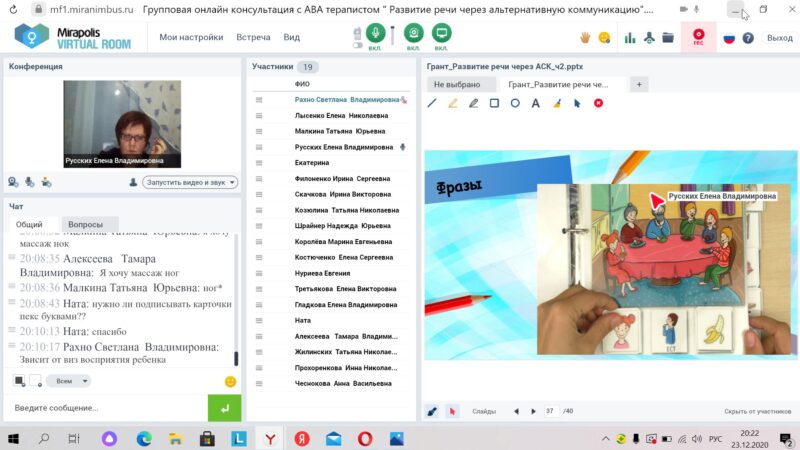800x450 pixels.
Task: Click the raise hand icon
Action: tap(585, 37)
